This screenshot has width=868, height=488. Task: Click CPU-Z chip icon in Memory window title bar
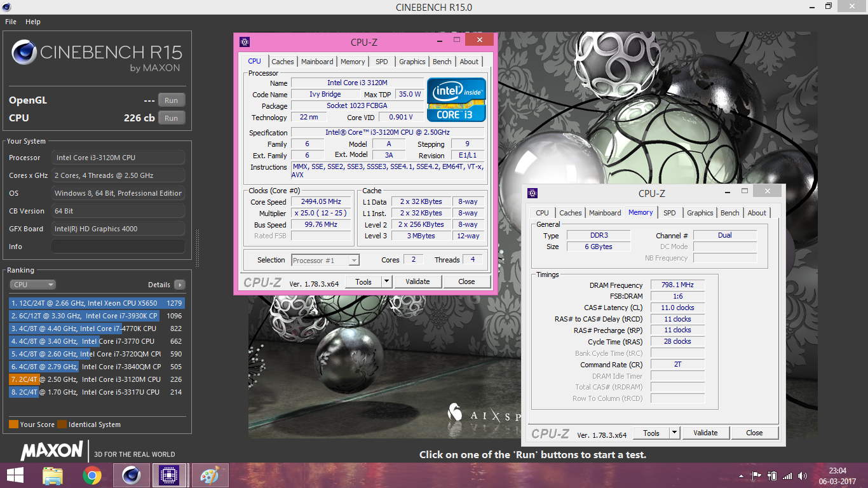pyautogui.click(x=532, y=193)
